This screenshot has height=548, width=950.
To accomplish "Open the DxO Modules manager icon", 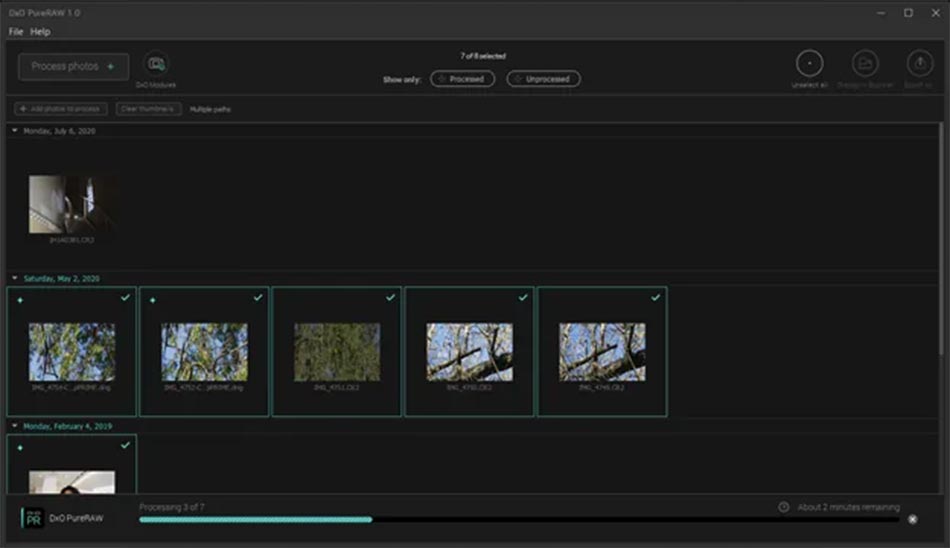I will click(x=156, y=64).
